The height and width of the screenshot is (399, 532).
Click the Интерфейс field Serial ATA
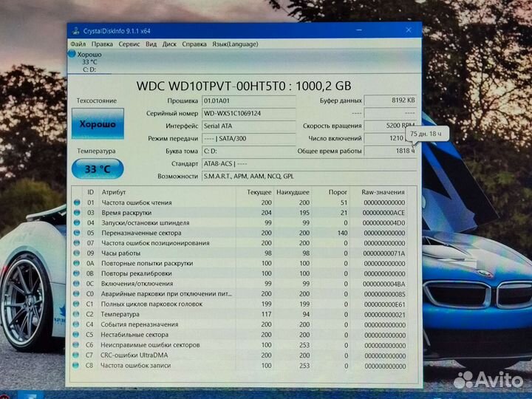point(249,126)
